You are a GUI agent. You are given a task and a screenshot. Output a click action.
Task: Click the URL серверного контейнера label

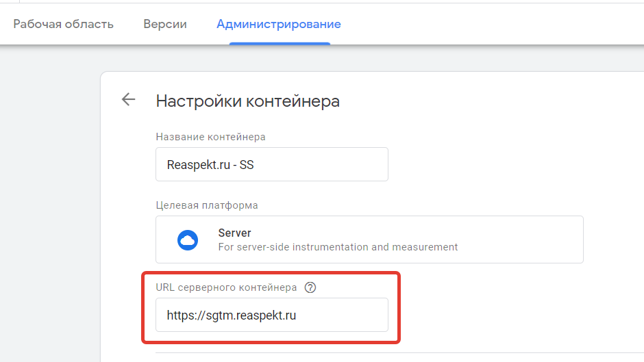point(226,287)
